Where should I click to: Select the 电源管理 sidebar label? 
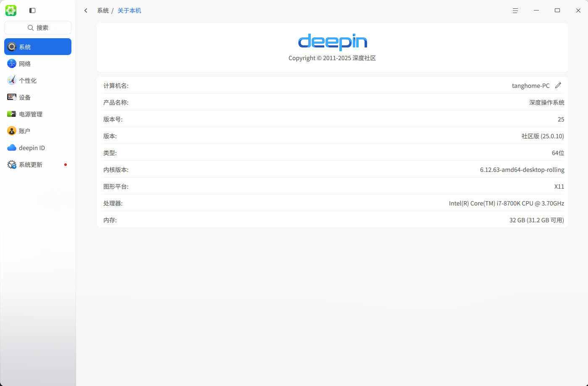coord(31,114)
